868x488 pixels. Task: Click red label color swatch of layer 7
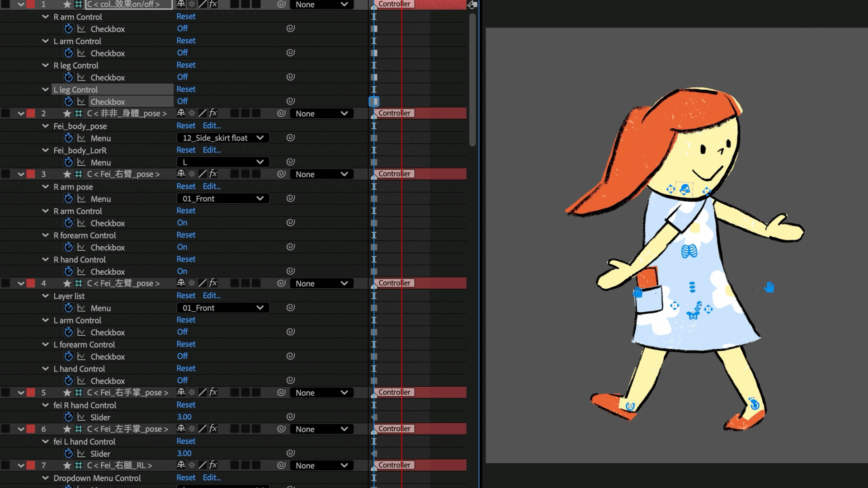pyautogui.click(x=31, y=465)
